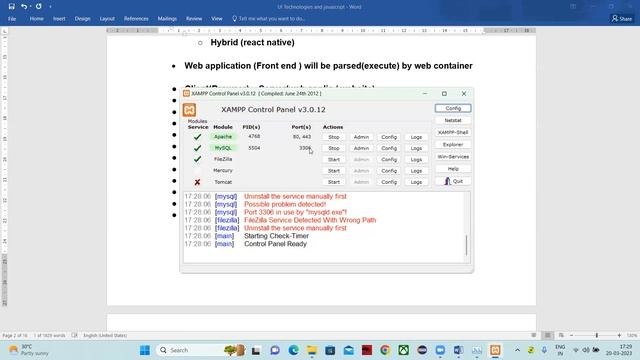Click Word zoom slider
This screenshot has width=640, height=360.
coord(596,336)
